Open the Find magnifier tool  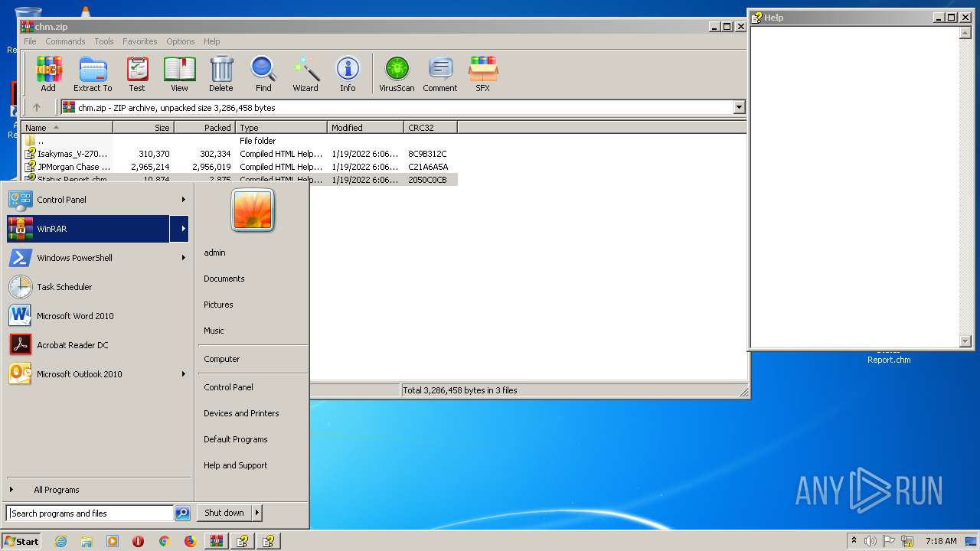263,74
